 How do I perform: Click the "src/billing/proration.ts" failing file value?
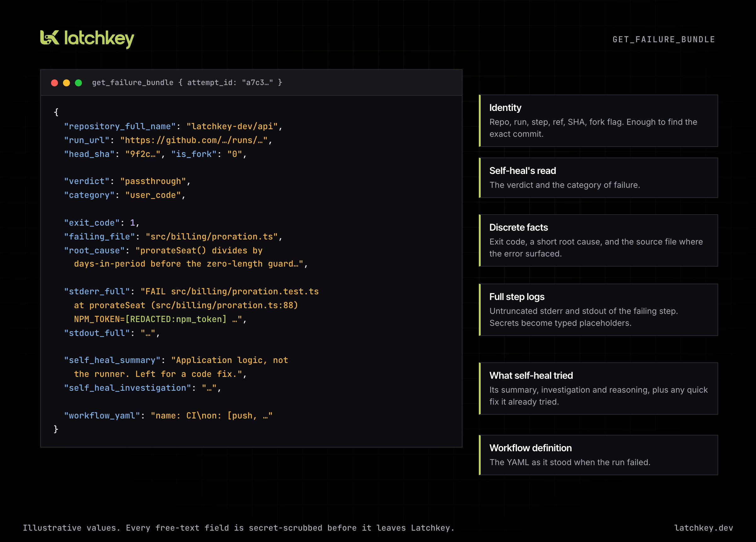[212, 236]
